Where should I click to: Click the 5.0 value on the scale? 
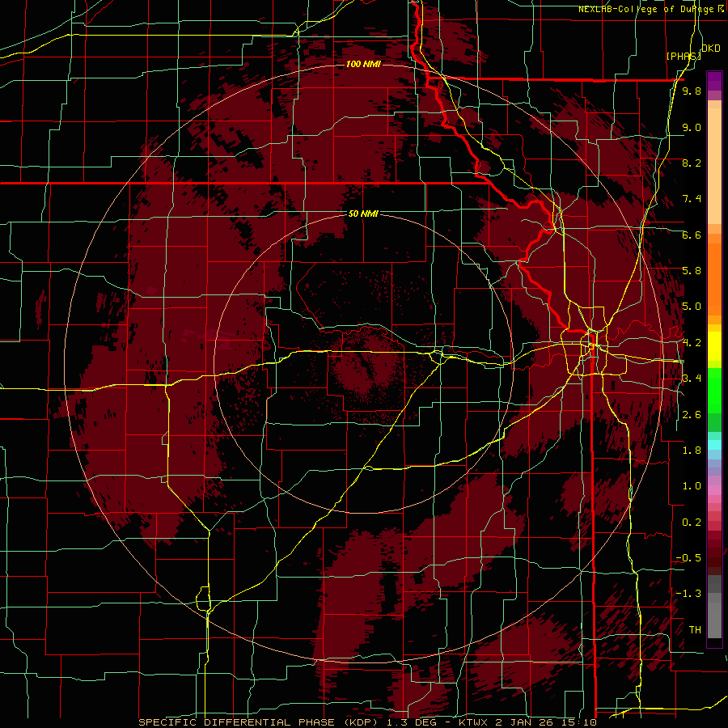pyautogui.click(x=692, y=307)
